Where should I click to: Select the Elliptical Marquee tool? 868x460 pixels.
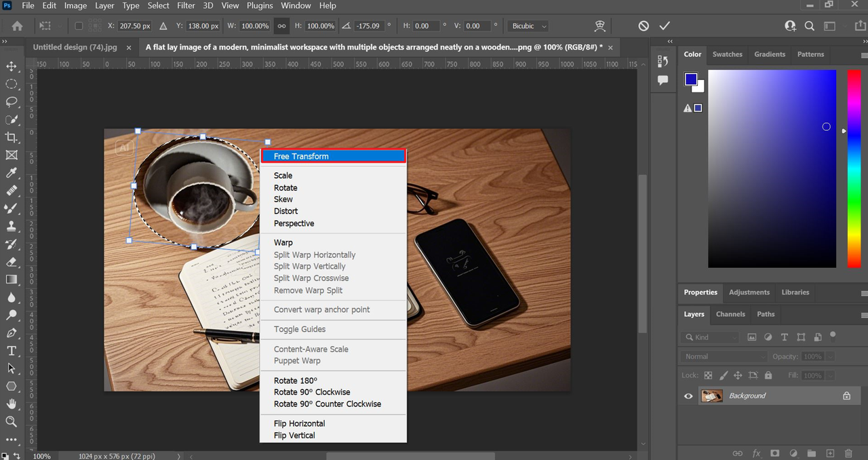(12, 84)
